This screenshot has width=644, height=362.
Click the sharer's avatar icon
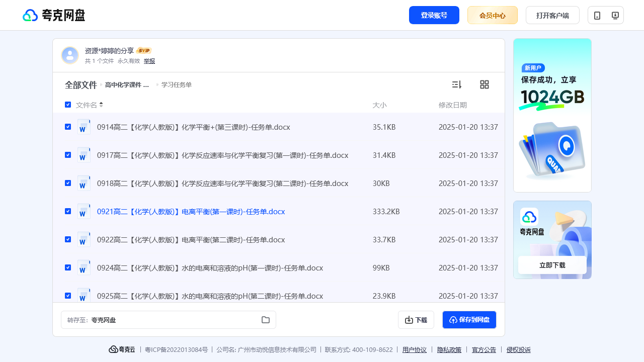tap(70, 55)
